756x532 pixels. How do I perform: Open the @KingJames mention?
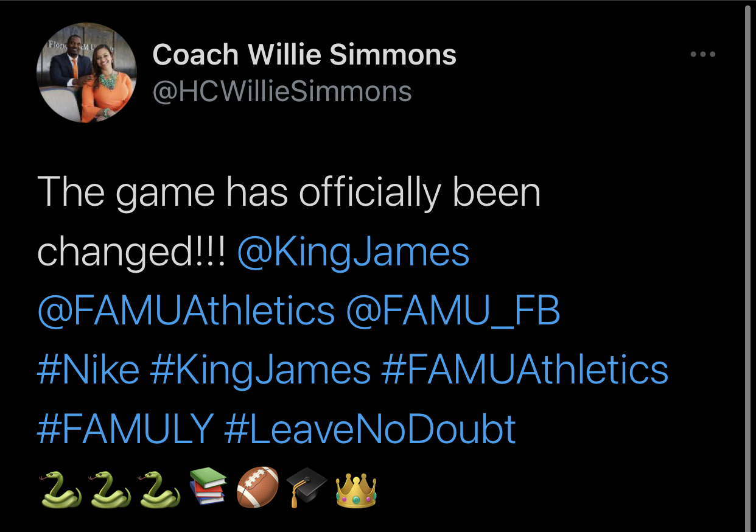point(353,253)
